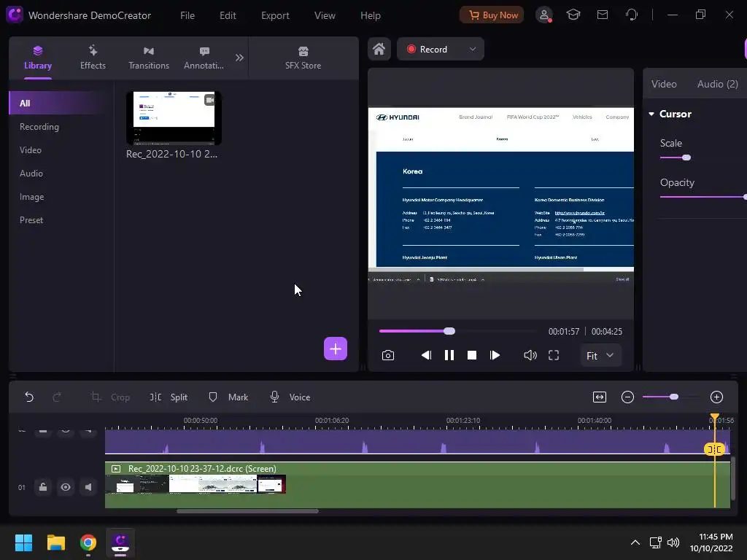
Task: Stop the preview playback
Action: pyautogui.click(x=472, y=355)
